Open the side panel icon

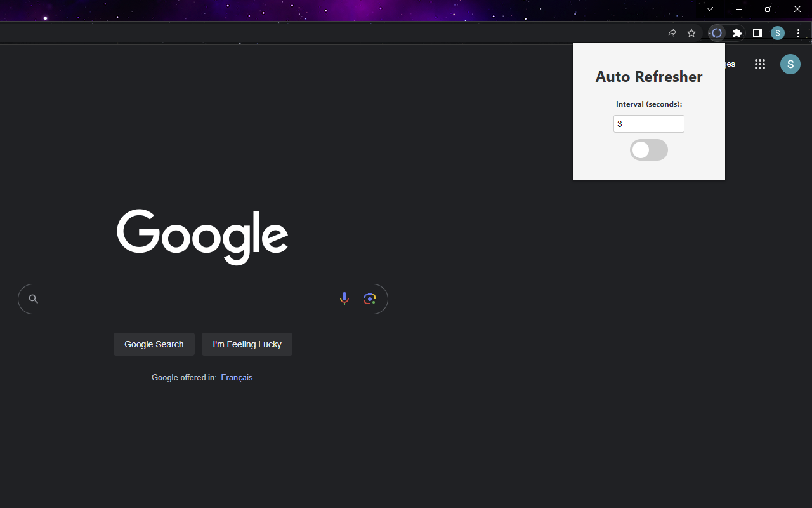pyautogui.click(x=757, y=33)
